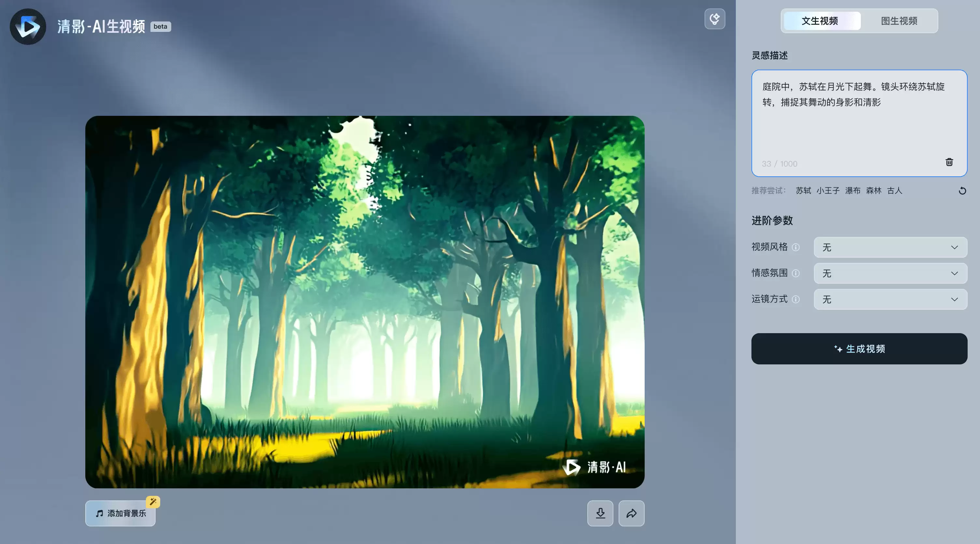Click 添加背景乐 button

[120, 514]
